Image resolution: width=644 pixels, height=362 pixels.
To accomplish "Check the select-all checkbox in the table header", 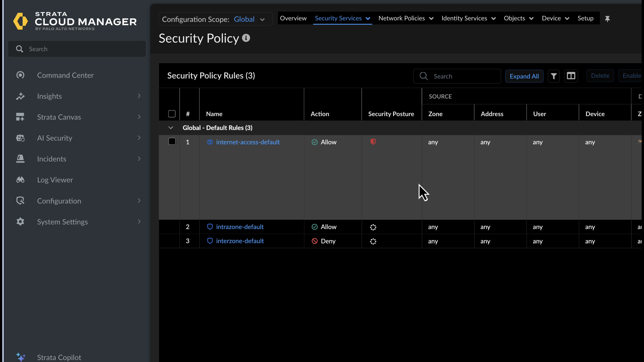I will coord(172,114).
